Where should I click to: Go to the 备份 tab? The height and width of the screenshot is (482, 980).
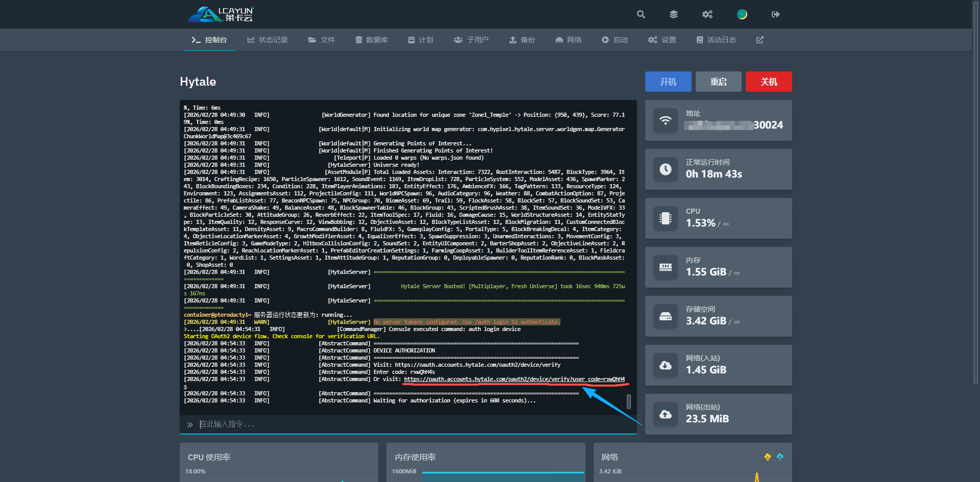click(522, 40)
